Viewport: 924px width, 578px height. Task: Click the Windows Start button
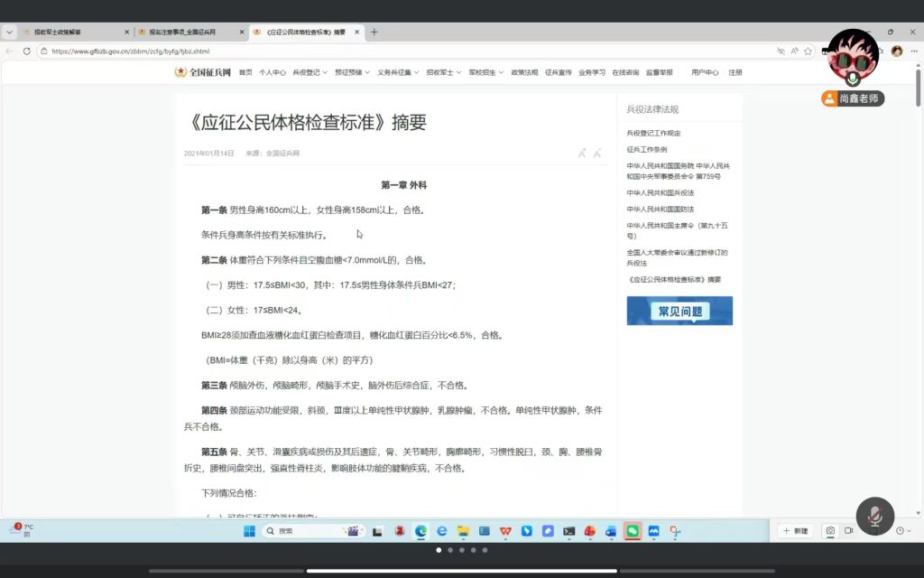pos(249,531)
